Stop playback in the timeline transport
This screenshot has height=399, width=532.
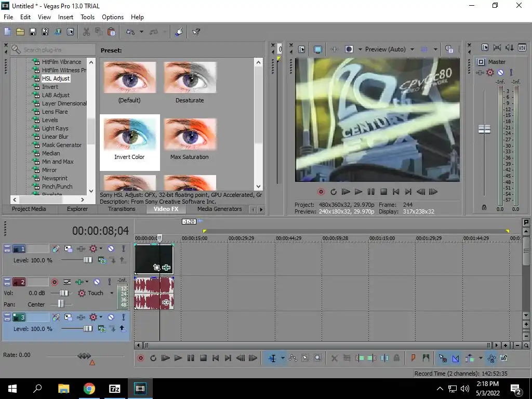pos(203,358)
